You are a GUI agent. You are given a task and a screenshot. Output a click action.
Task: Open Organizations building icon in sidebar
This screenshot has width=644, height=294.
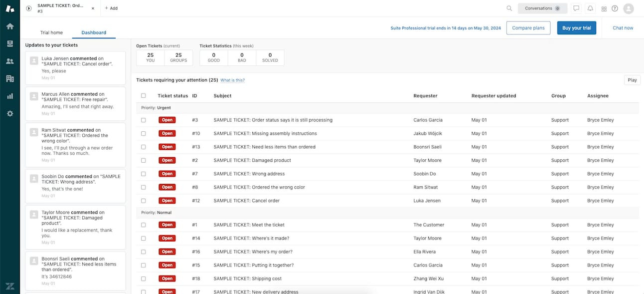[9, 78]
